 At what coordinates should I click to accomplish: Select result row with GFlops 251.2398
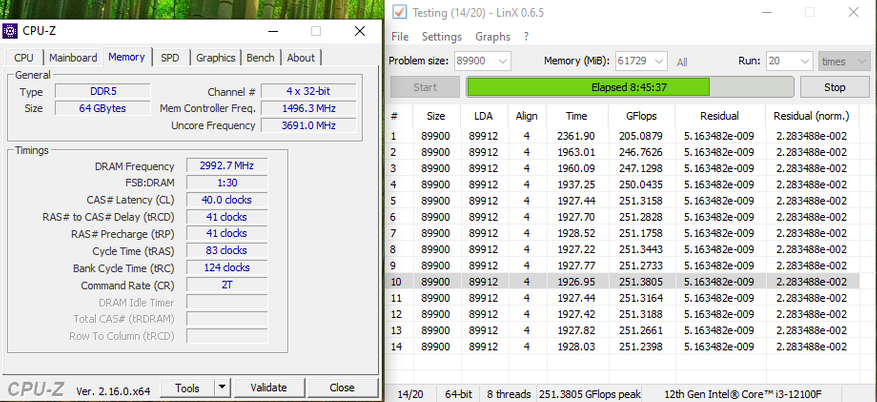[623, 347]
